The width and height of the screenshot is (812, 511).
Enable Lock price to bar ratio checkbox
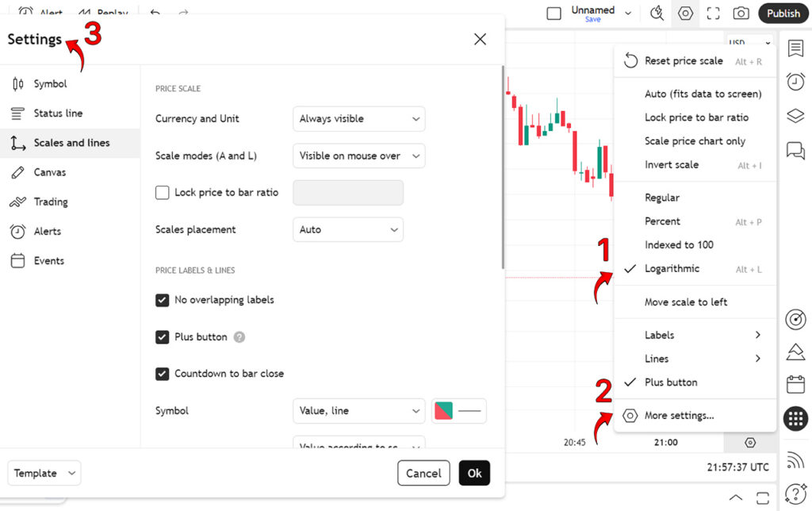[162, 193]
